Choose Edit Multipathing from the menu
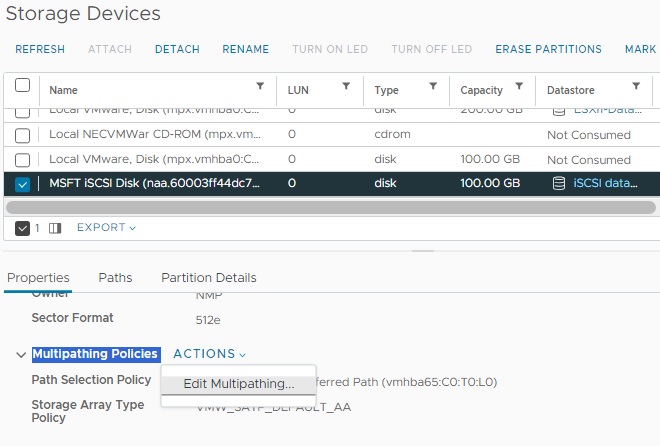This screenshot has width=660, height=446. coord(238,384)
